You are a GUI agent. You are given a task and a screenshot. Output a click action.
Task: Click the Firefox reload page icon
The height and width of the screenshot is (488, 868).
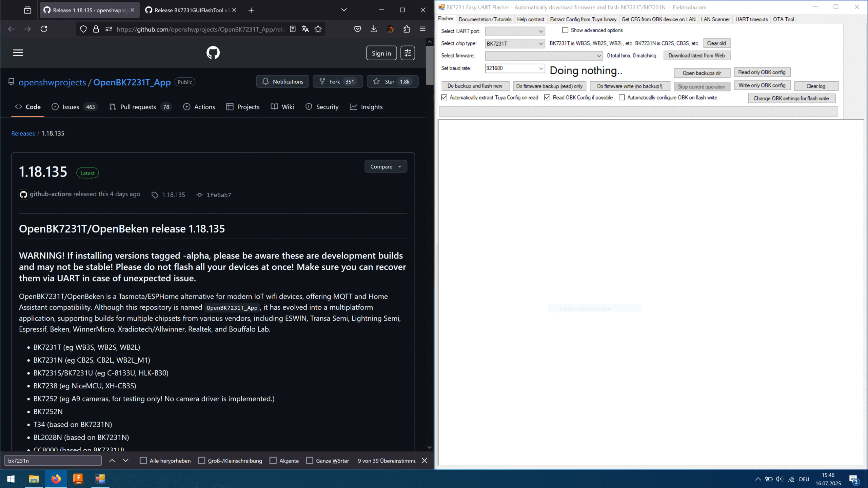[44, 29]
